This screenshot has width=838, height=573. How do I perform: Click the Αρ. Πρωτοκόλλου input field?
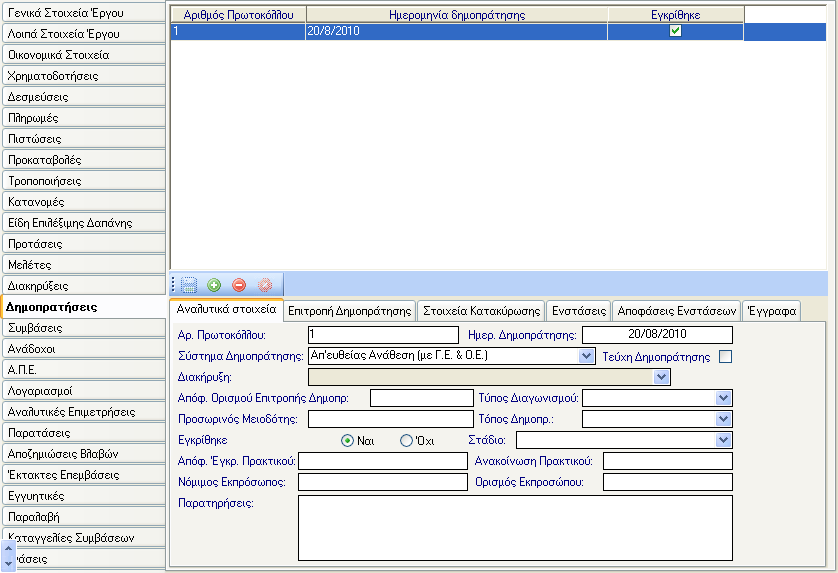[383, 335]
